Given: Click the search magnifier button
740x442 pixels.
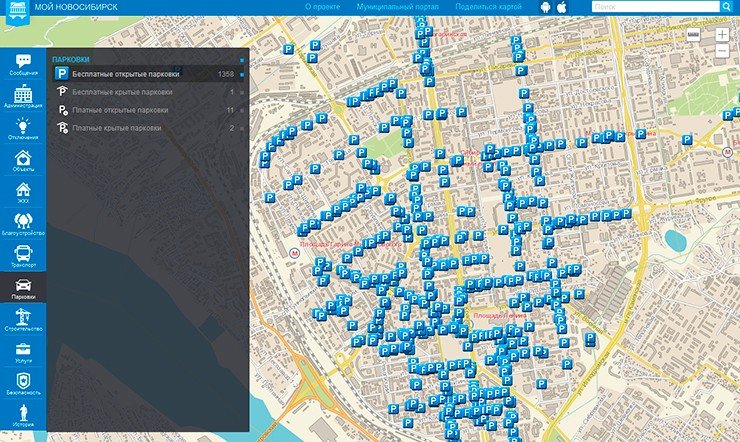Looking at the screenshot, I should click(x=726, y=7).
